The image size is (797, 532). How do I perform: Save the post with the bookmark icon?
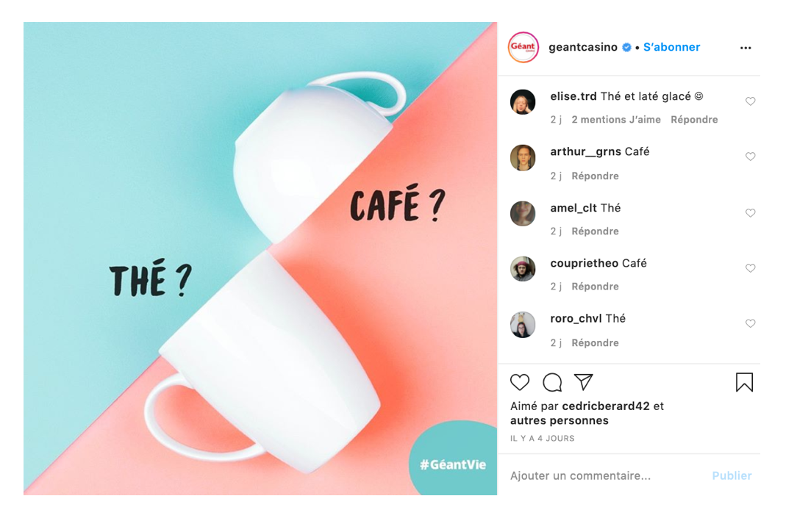pos(744,382)
